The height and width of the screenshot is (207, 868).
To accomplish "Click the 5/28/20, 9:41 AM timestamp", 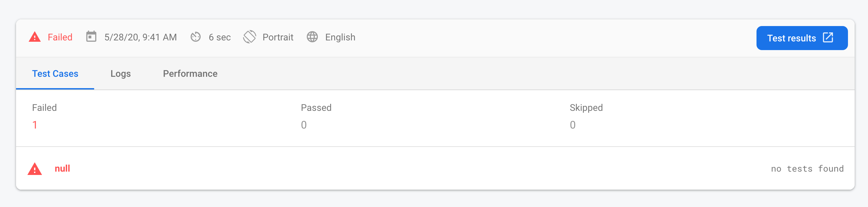I will (x=141, y=37).
